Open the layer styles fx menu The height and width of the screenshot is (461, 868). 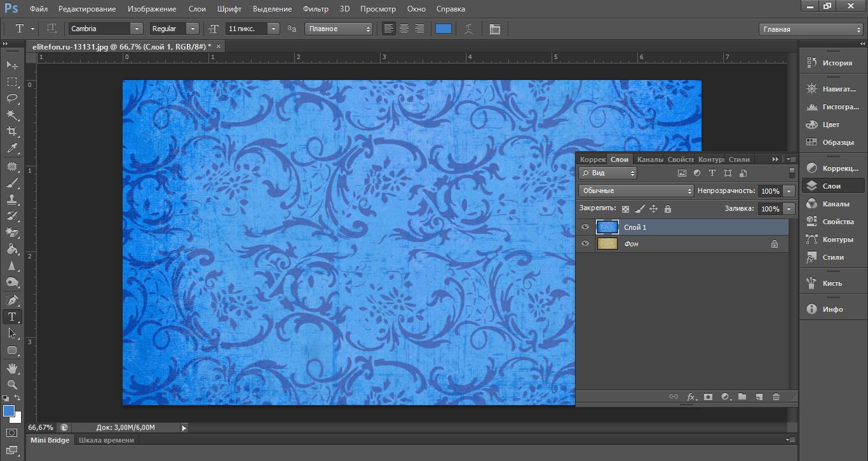coord(691,397)
